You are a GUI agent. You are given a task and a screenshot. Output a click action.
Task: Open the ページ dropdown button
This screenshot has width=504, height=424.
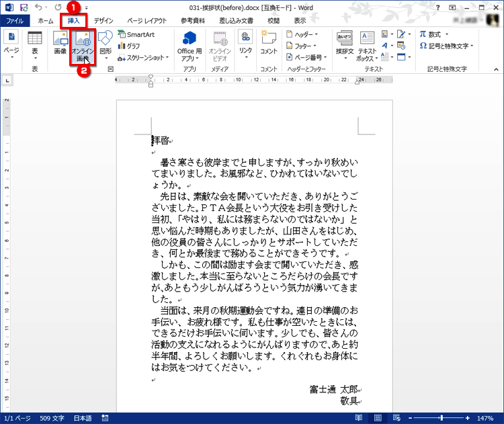[11, 45]
